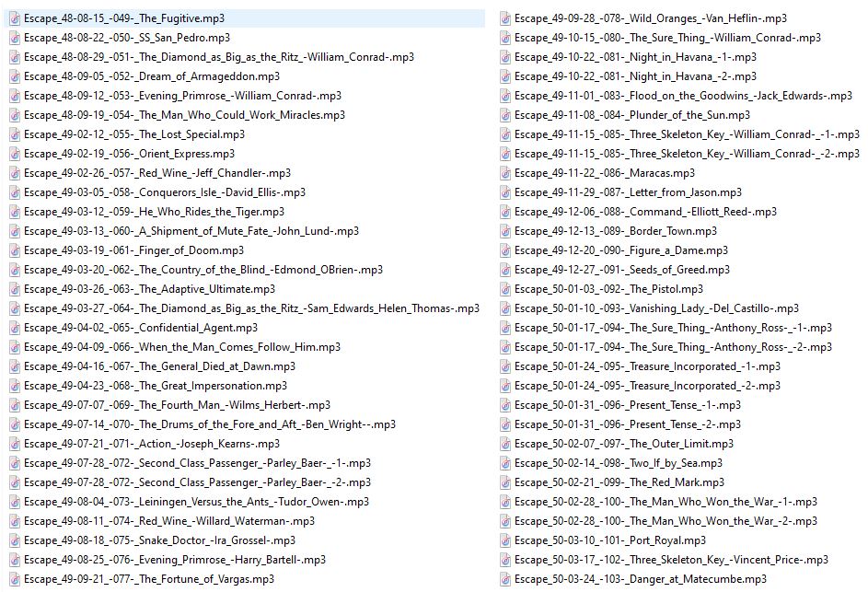Select The_Man_Who_Could_Work_Miracles file
Viewport: 868px width, 592px height.
point(184,115)
